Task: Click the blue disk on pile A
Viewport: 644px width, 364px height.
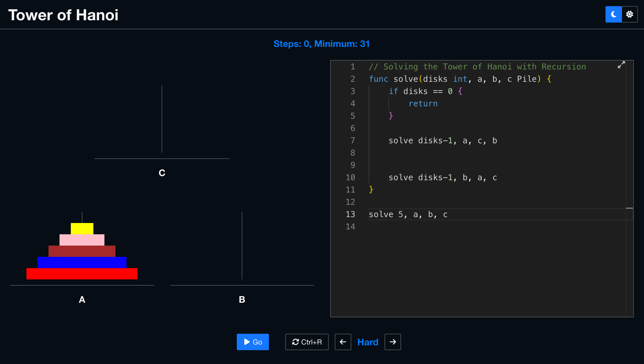Action: pos(82,262)
